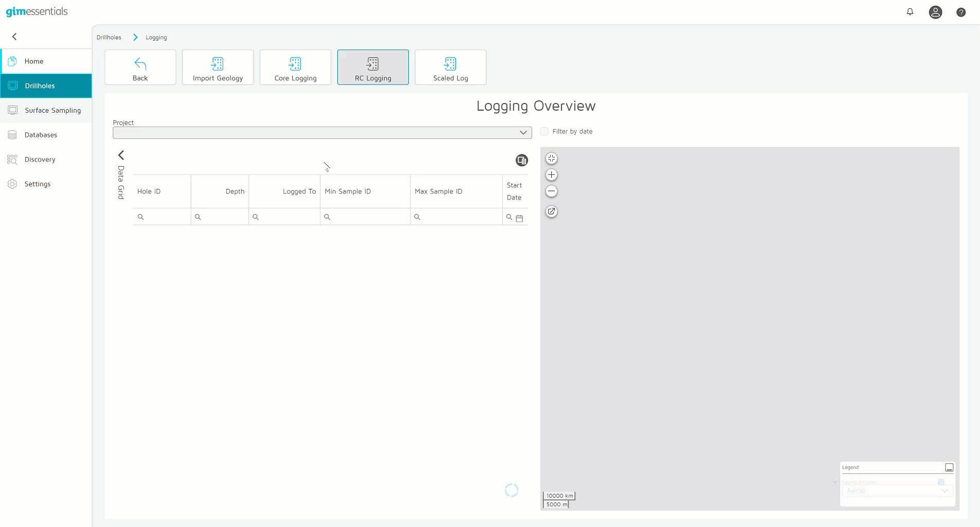Zoom in on the map
This screenshot has height=527, width=980.
551,175
